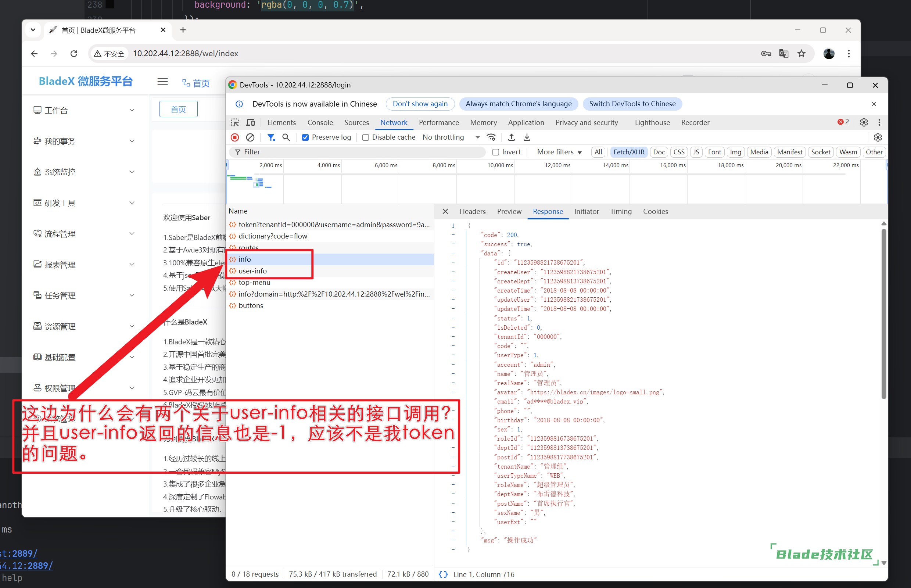This screenshot has height=588, width=911.
Task: Go back in the browser window
Action: tap(35, 54)
